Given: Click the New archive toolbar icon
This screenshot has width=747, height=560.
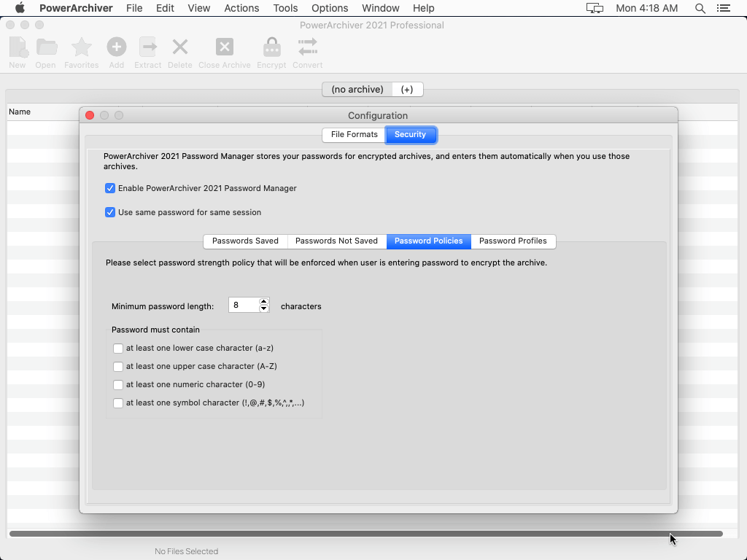Looking at the screenshot, I should coord(18,47).
